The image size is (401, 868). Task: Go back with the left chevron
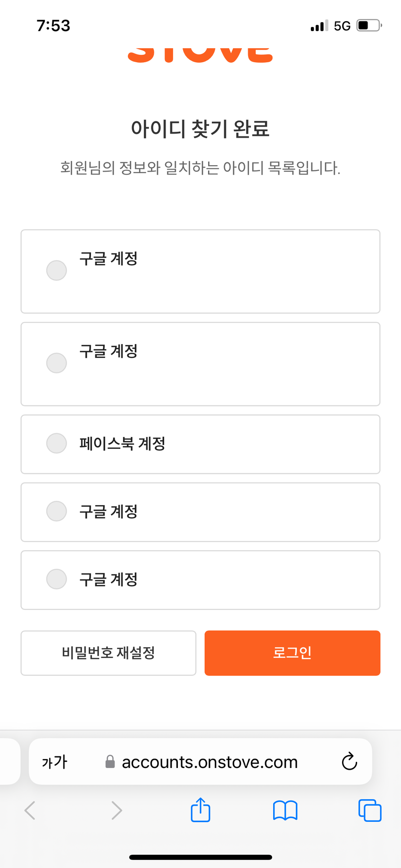point(30,810)
